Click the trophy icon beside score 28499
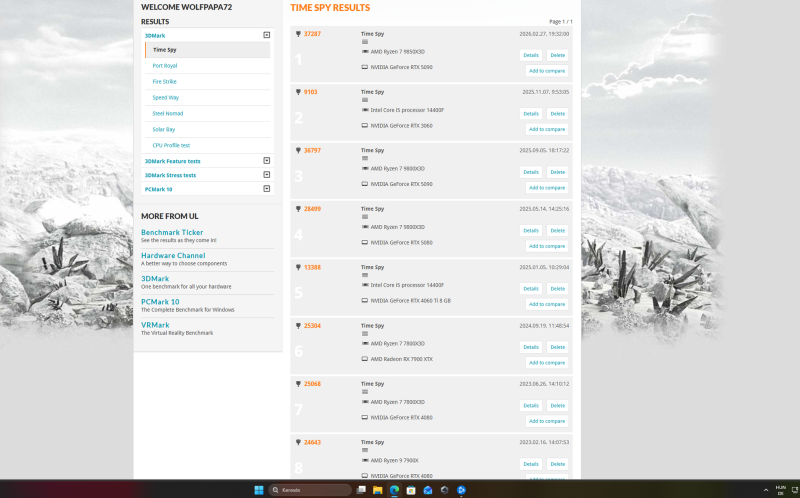Viewport: 800px width, 498px height. (x=298, y=209)
